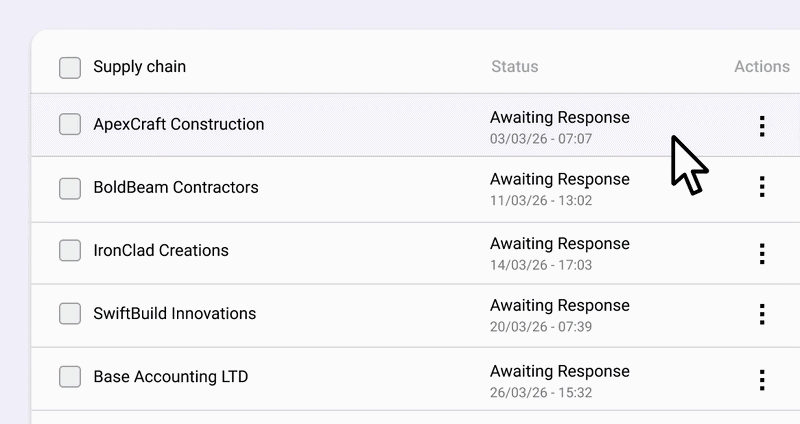Click the Status column header
The width and height of the screenshot is (800, 424).
pos(514,67)
